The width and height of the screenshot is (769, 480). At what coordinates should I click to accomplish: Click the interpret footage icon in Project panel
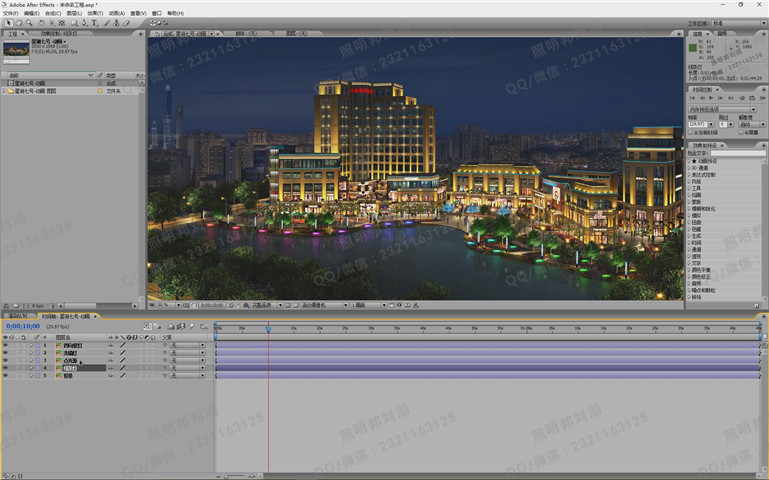click(6, 305)
